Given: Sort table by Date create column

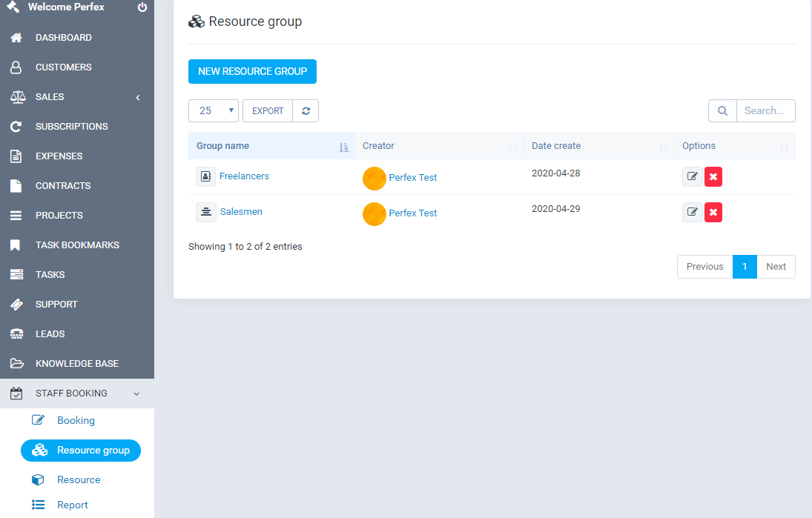Looking at the screenshot, I should [556, 146].
